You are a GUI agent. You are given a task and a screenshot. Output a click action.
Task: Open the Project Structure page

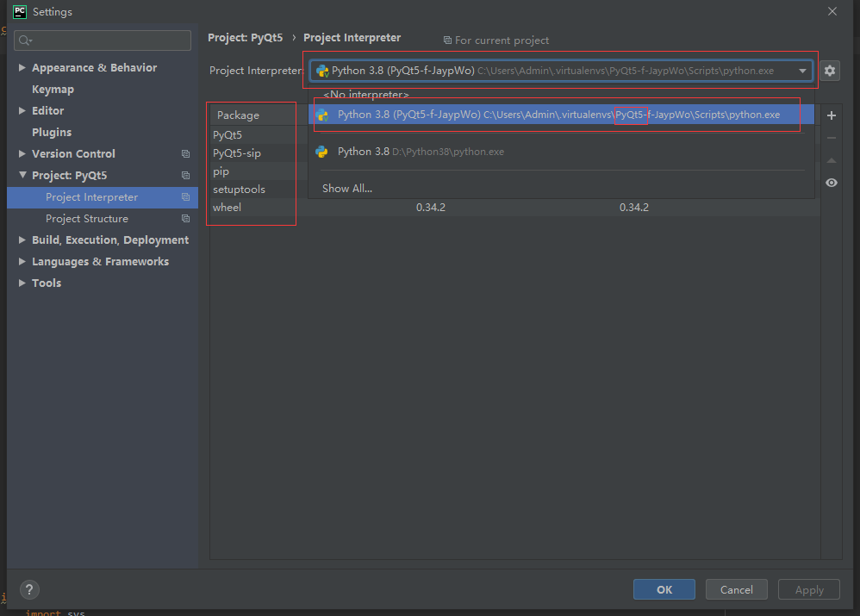[87, 218]
